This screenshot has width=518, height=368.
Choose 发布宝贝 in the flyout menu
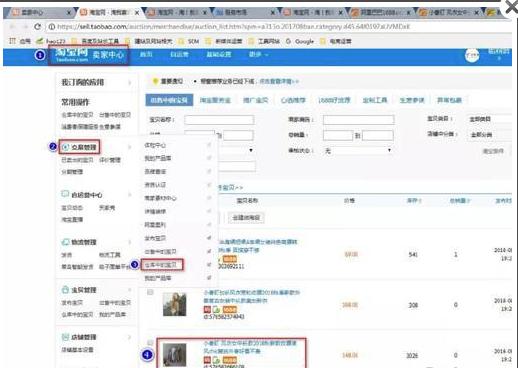pos(155,238)
